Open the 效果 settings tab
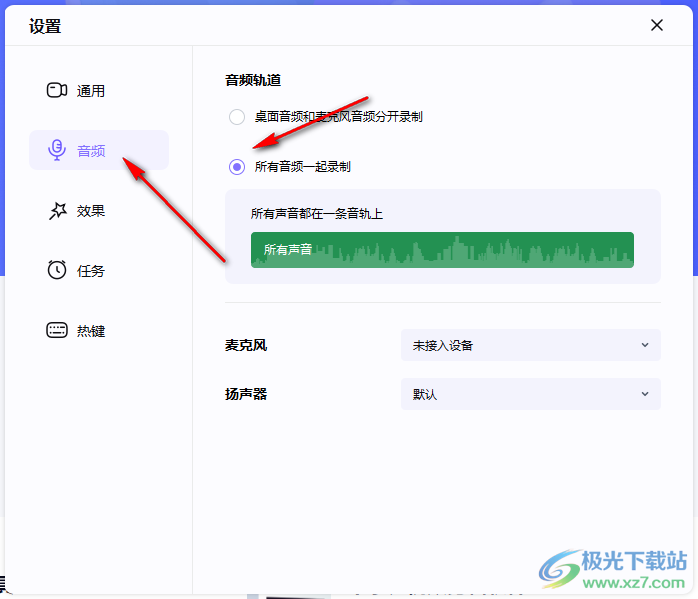Viewport: 698px width, 599px height. point(91,211)
